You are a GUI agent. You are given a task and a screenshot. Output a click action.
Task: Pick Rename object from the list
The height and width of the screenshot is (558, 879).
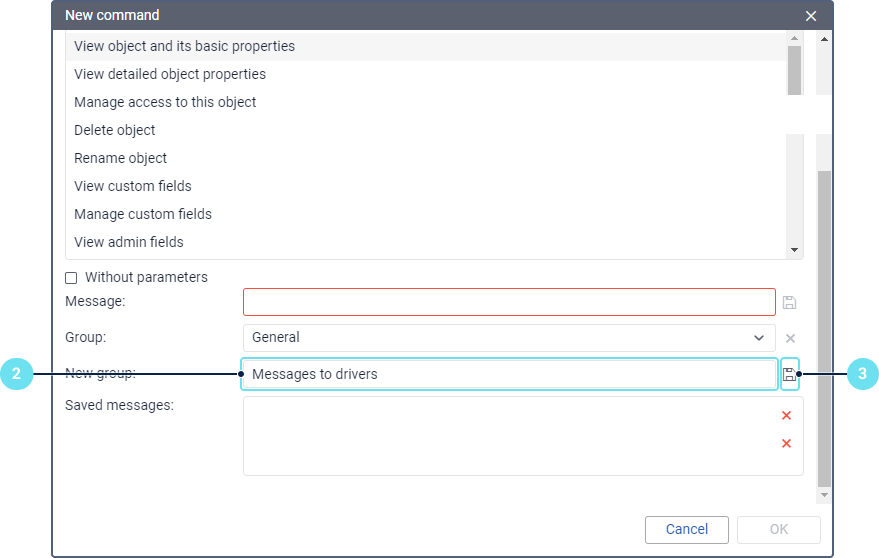121,158
